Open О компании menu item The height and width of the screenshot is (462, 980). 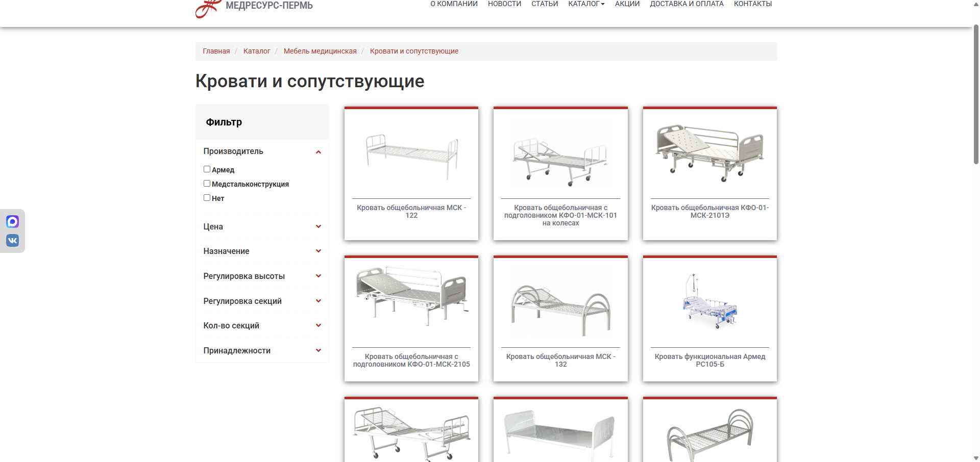(454, 4)
